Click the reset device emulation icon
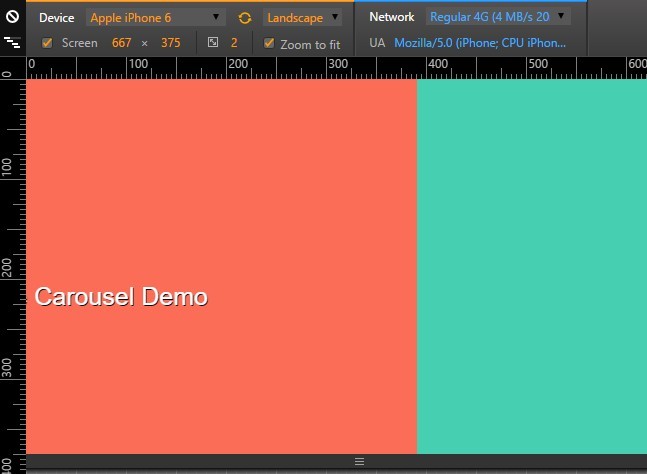This screenshot has width=647, height=474. tap(12, 17)
